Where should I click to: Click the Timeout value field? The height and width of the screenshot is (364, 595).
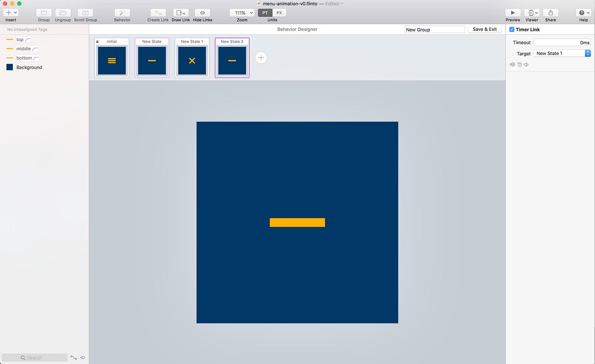(562, 42)
